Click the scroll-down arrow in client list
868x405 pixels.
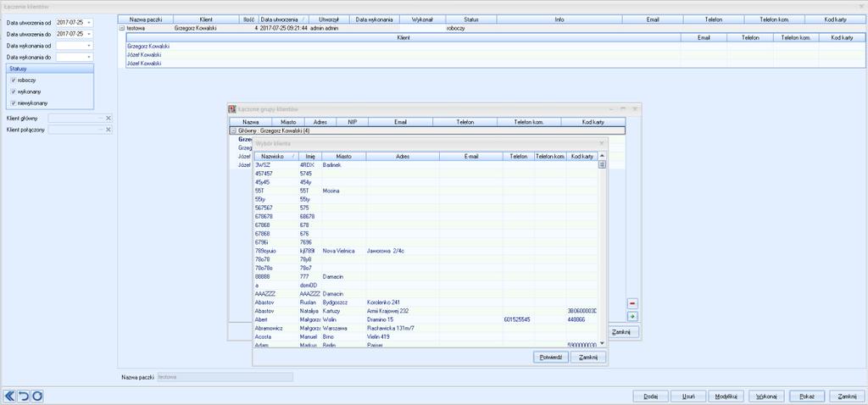click(602, 344)
